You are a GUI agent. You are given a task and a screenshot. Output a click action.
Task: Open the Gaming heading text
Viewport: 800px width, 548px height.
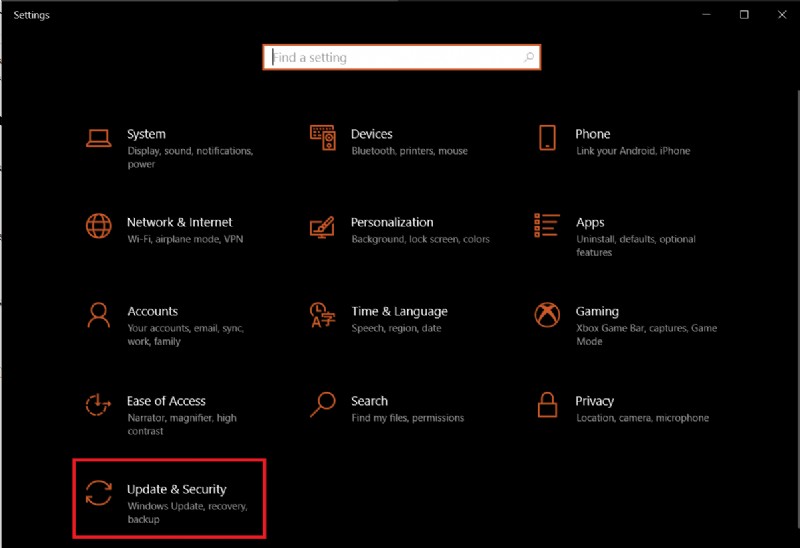pyautogui.click(x=597, y=311)
